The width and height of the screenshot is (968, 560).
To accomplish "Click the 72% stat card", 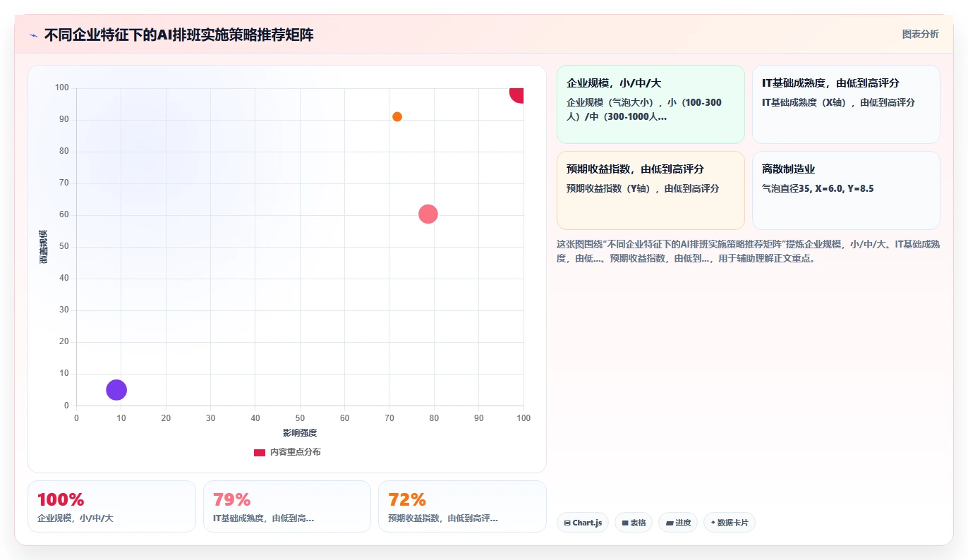I will coord(462,506).
